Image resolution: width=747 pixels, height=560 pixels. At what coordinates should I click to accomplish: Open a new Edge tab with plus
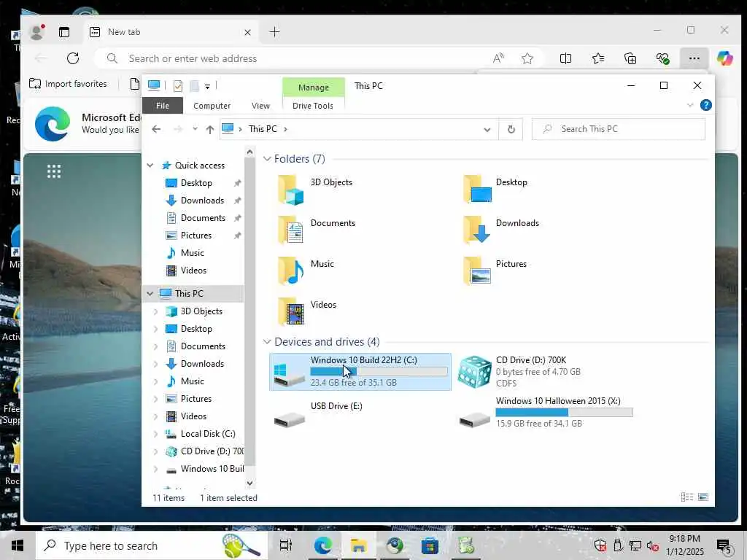click(274, 32)
